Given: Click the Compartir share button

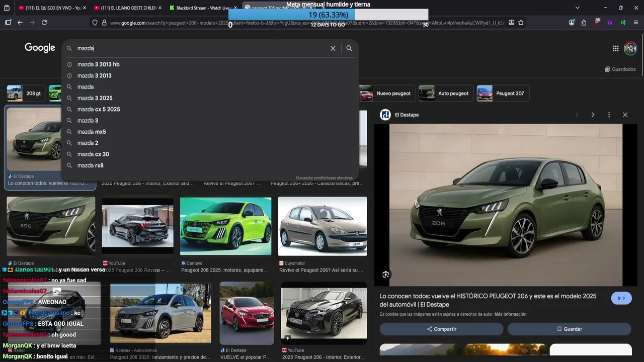Looking at the screenshot, I should [x=441, y=329].
